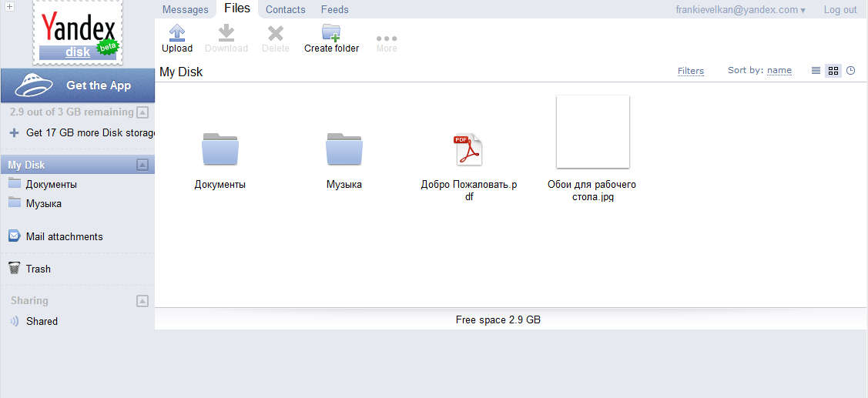Click the small plus box at top-left corner
868x398 pixels.
pos(9,7)
